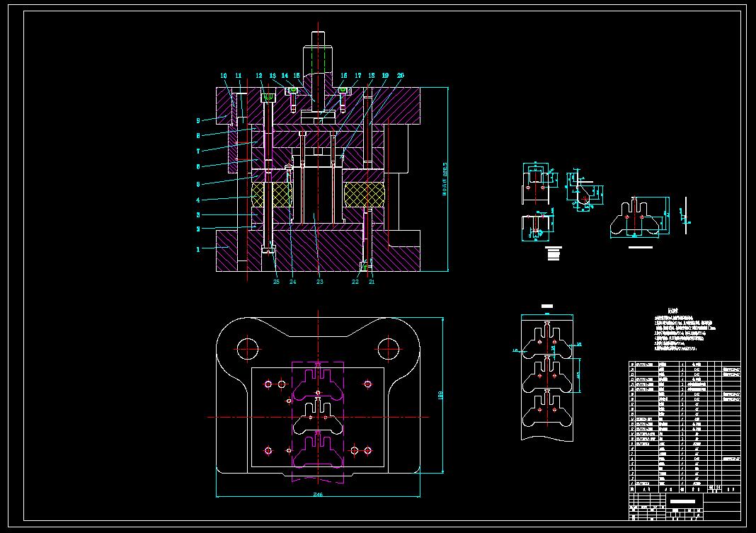Select the number 13 callout
The height and width of the screenshot is (533, 756).
pyautogui.click(x=273, y=76)
